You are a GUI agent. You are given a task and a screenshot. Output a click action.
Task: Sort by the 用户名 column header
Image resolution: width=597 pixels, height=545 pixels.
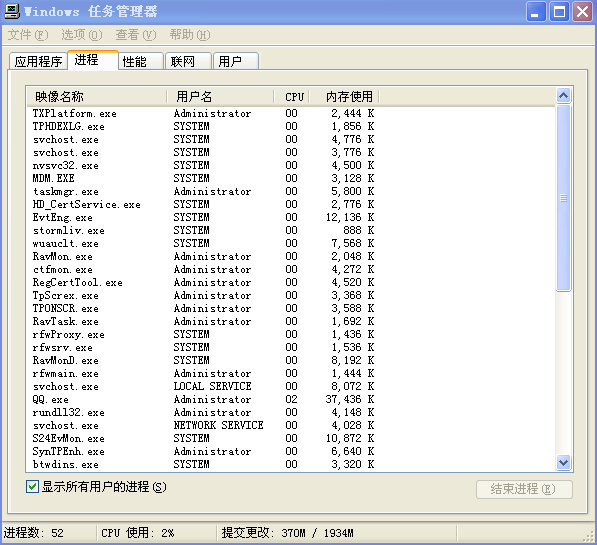(220, 96)
